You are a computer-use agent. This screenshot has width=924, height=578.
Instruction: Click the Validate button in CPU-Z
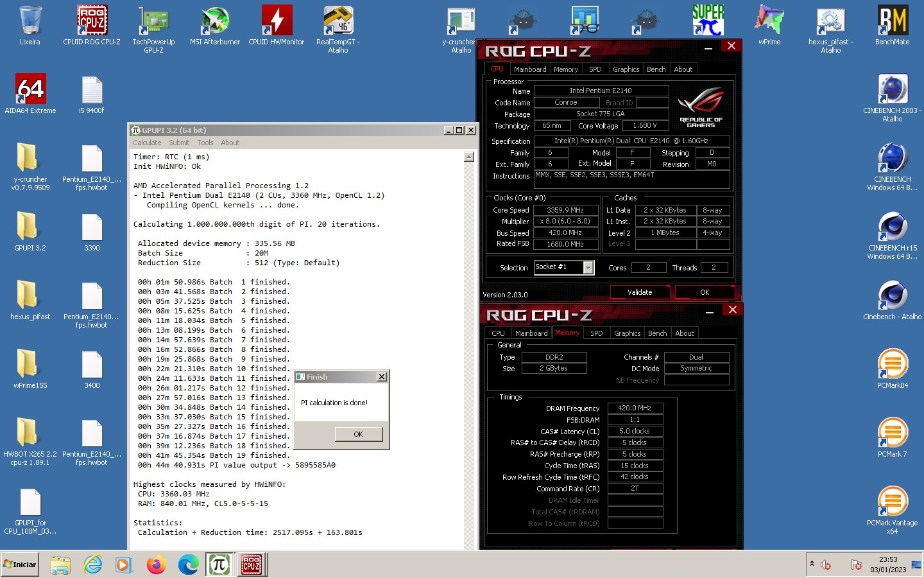coord(640,292)
